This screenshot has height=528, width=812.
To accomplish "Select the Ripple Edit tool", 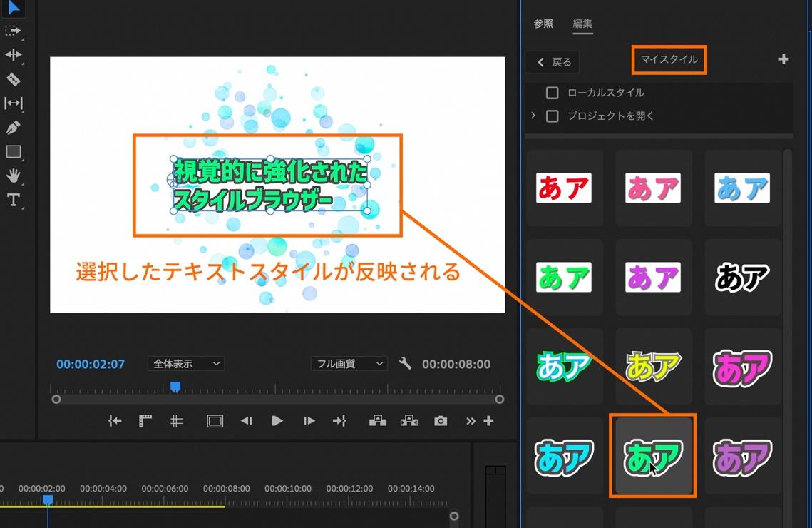I will 13,54.
